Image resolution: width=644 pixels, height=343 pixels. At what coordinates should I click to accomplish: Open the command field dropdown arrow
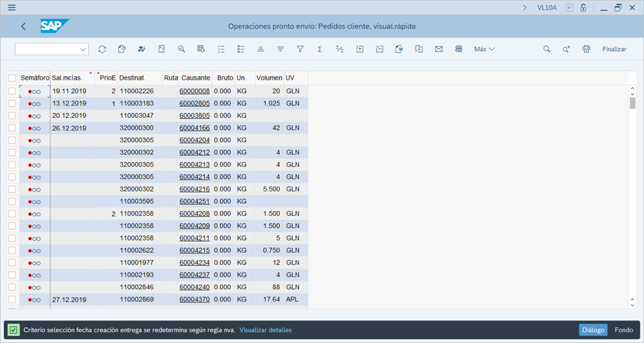[83, 50]
